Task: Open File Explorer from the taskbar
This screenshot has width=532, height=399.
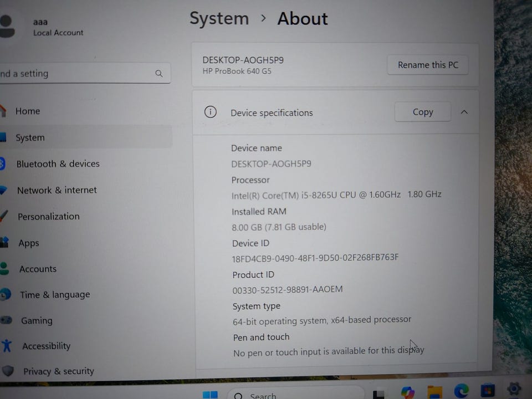Action: (x=434, y=392)
